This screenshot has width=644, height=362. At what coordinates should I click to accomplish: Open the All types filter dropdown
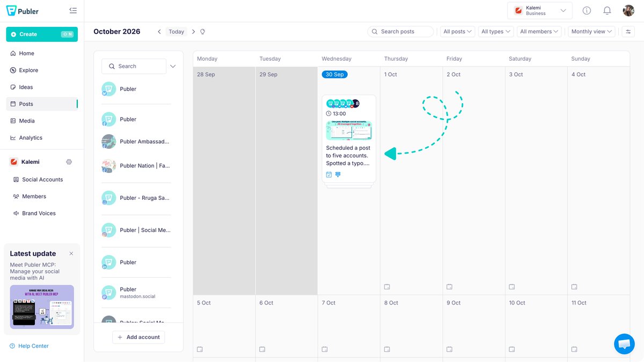click(496, 32)
